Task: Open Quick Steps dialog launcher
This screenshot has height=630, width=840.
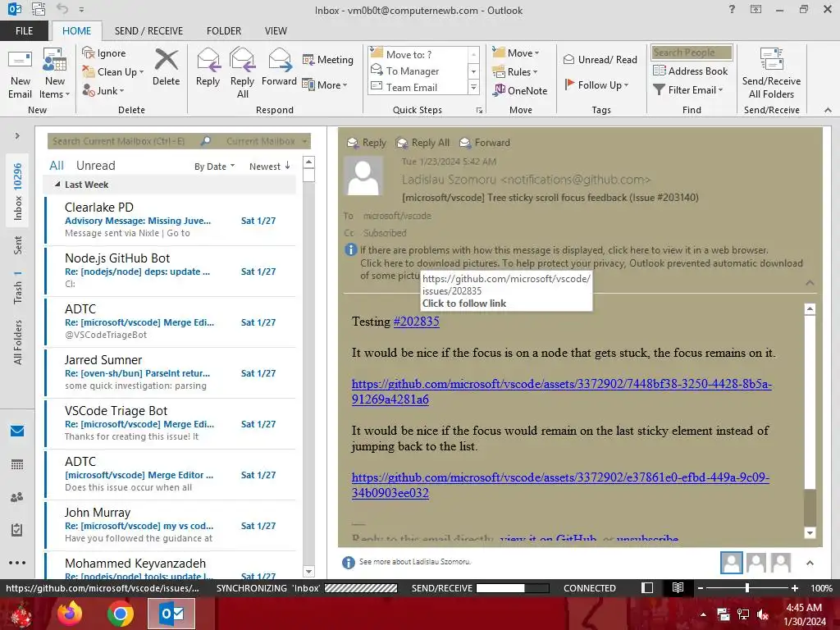Action: [479, 111]
